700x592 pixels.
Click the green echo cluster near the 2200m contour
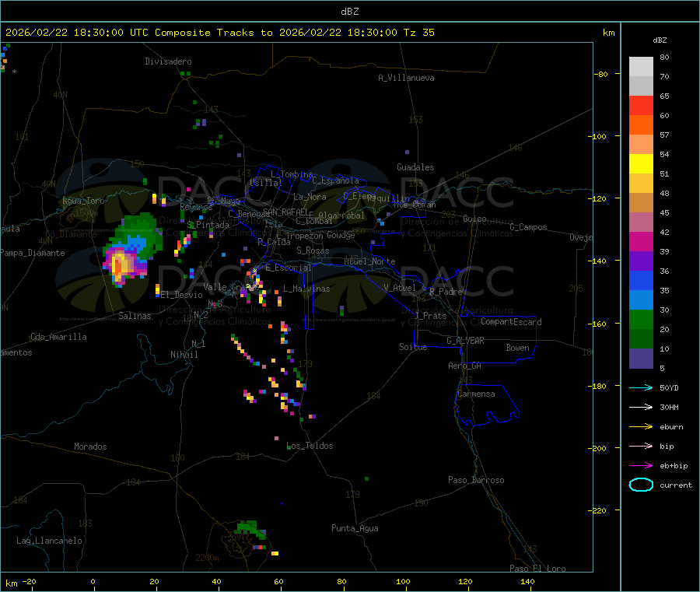click(x=250, y=529)
